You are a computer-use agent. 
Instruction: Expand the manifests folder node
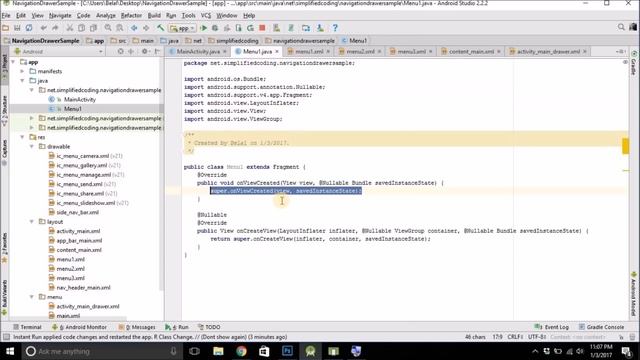point(22,71)
